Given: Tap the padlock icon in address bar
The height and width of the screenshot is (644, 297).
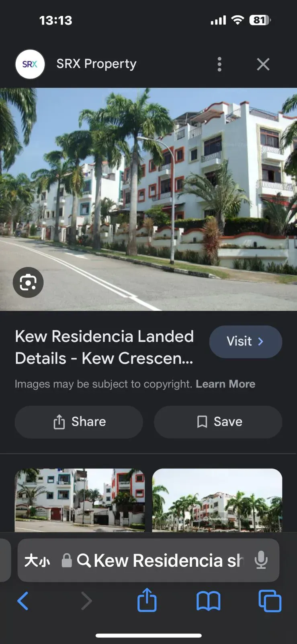Looking at the screenshot, I should click(67, 560).
